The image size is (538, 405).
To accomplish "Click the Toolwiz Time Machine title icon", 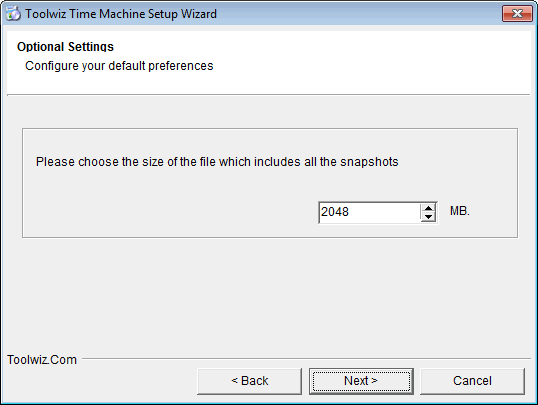I will [x=13, y=14].
